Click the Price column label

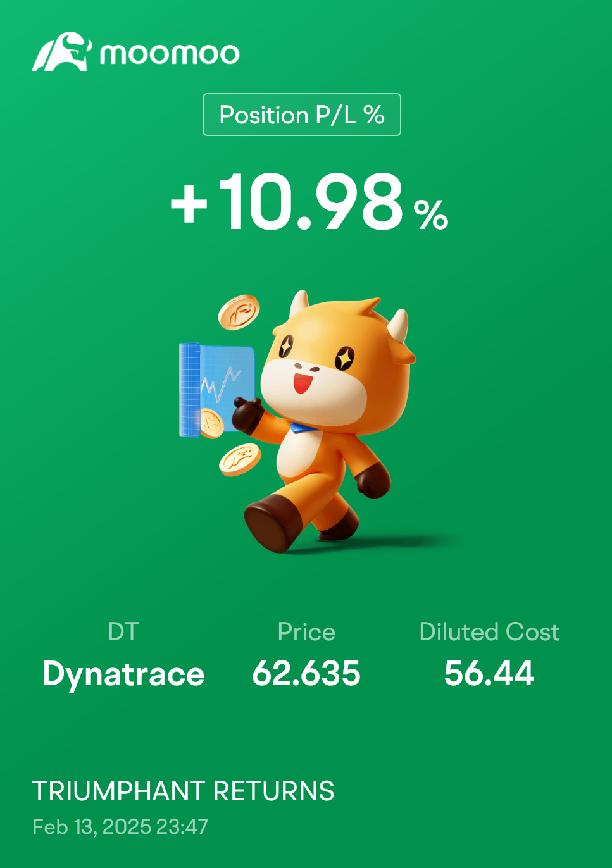306,632
